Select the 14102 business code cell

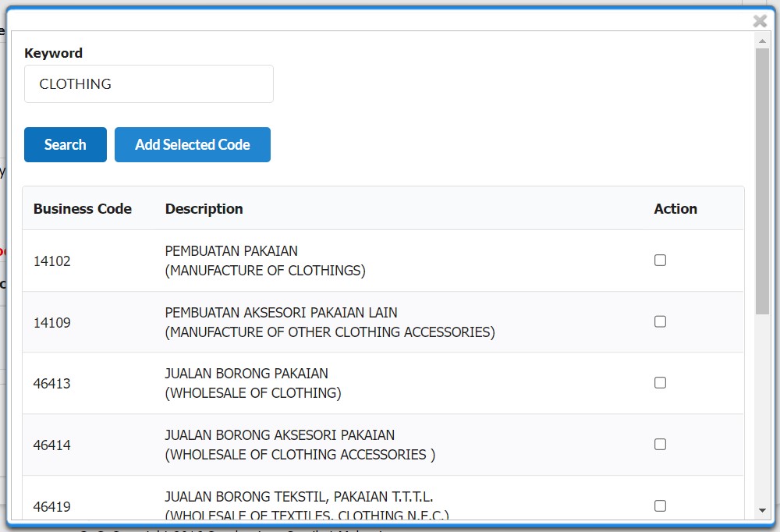tap(52, 261)
